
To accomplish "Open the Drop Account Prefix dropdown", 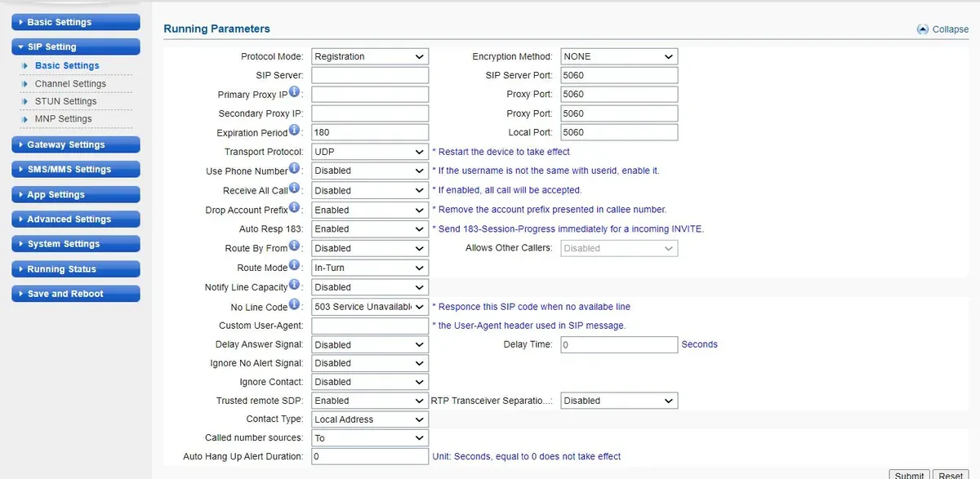I will [370, 210].
